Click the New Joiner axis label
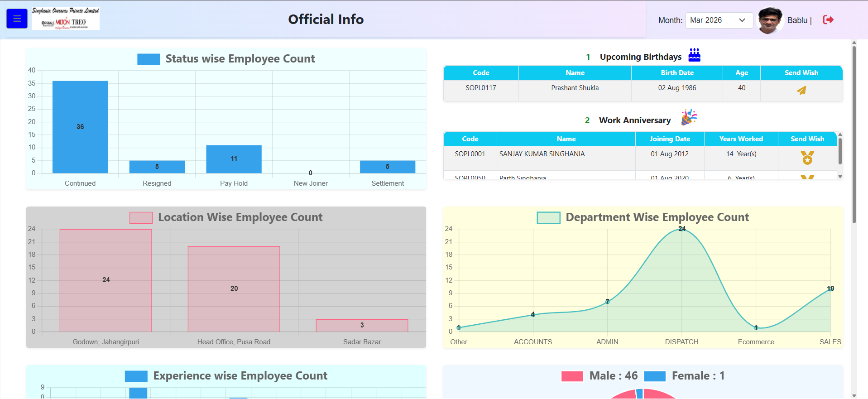The width and height of the screenshot is (868, 399). tap(311, 183)
